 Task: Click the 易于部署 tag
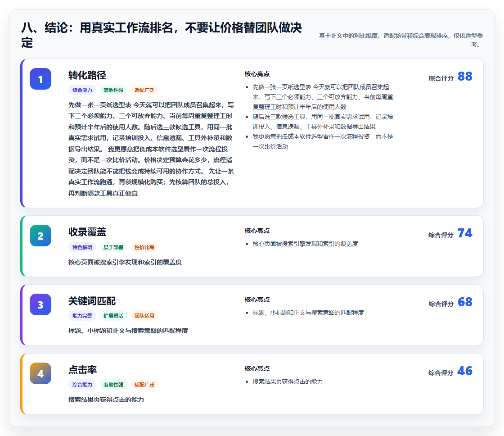tap(113, 247)
